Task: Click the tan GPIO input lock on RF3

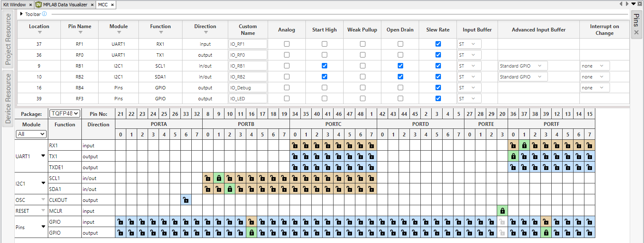Action: 546,222
